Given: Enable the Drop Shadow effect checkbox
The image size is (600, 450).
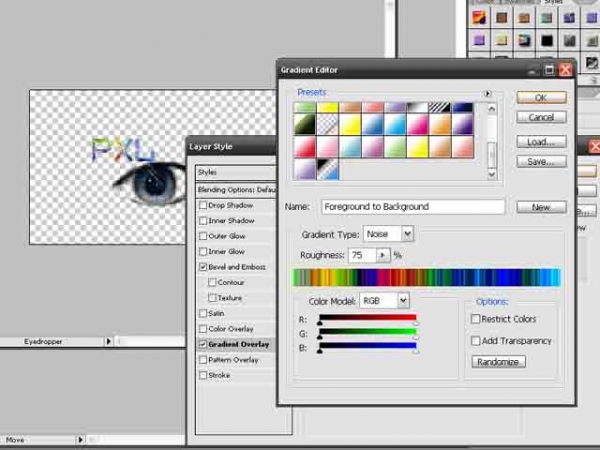Looking at the screenshot, I should point(203,205).
